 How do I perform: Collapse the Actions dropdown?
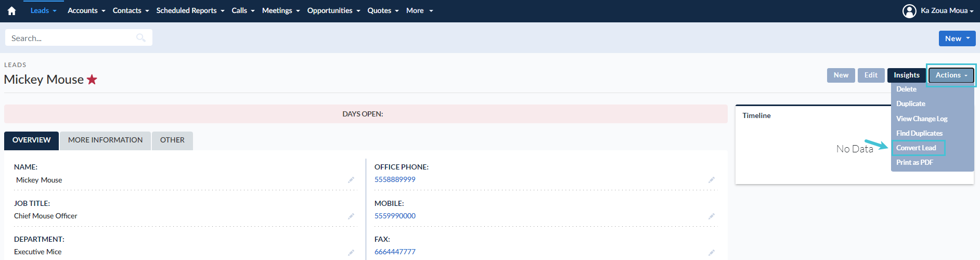click(951, 75)
